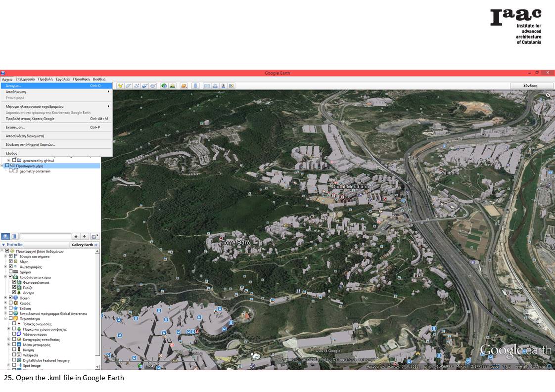Toggle the sunlight icon in toolbar
The image size is (555, 392).
click(x=173, y=86)
